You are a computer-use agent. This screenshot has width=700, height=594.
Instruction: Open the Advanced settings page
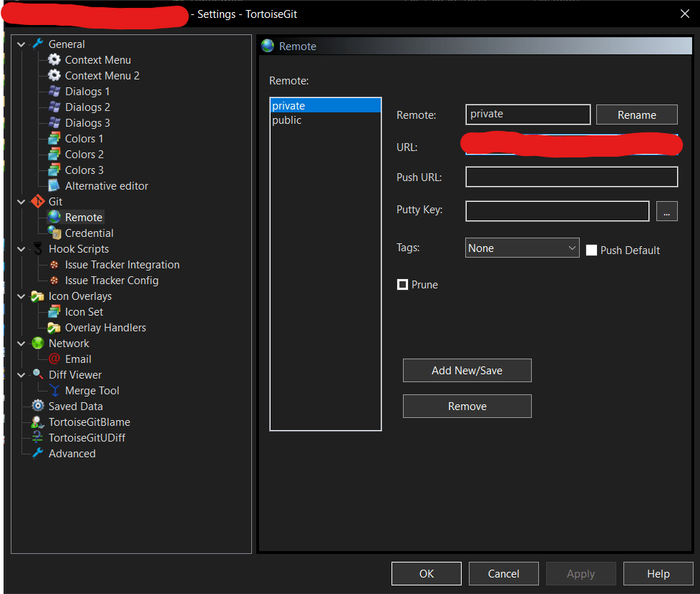[x=72, y=454]
